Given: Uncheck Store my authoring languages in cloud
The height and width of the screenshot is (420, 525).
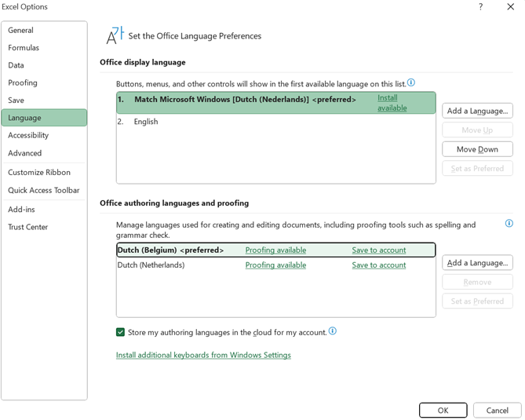Looking at the screenshot, I should pyautogui.click(x=120, y=332).
